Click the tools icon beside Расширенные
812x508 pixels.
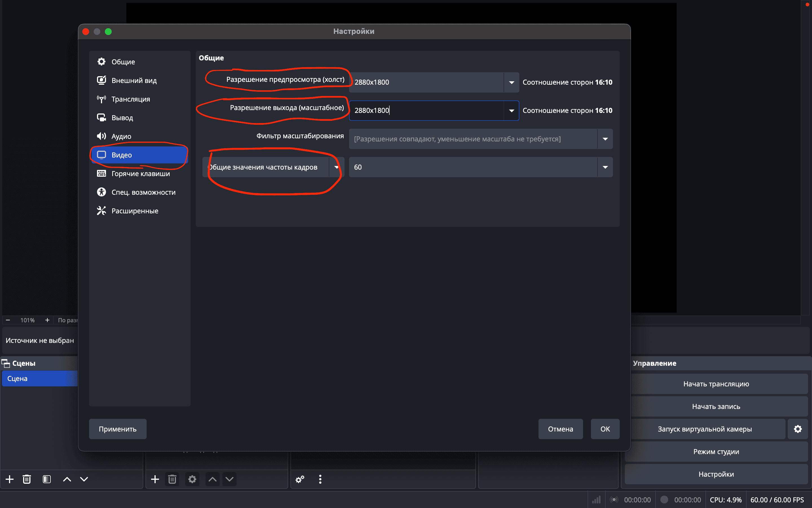pos(101,211)
